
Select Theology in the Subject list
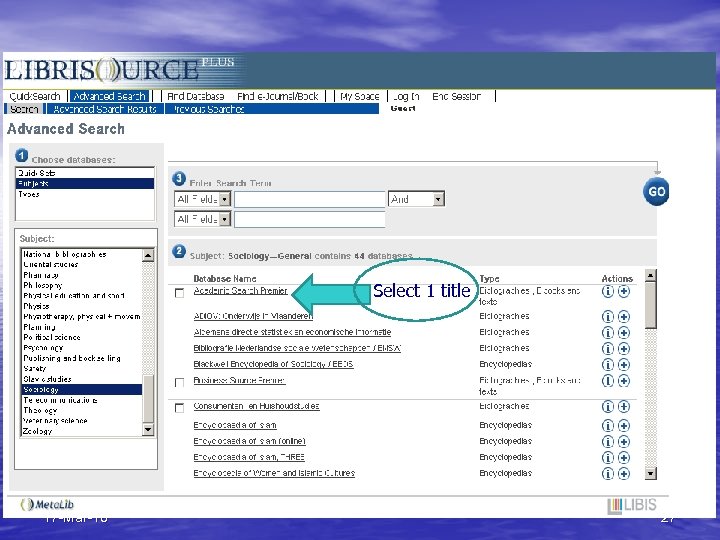point(82,411)
